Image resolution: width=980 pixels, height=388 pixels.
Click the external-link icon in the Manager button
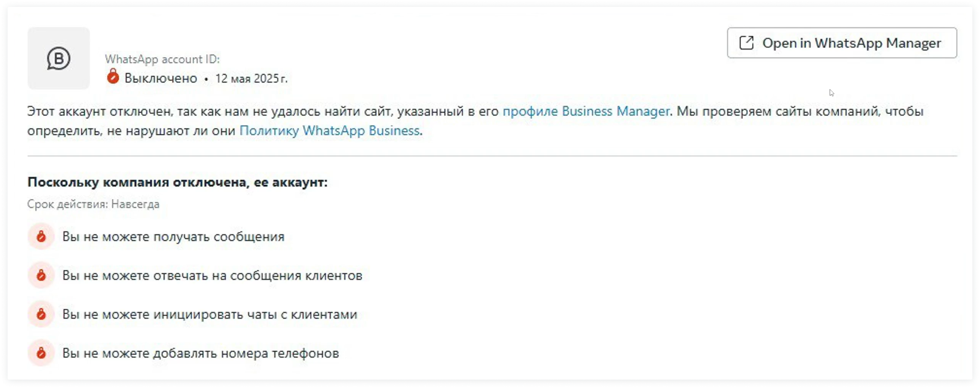pyautogui.click(x=746, y=43)
